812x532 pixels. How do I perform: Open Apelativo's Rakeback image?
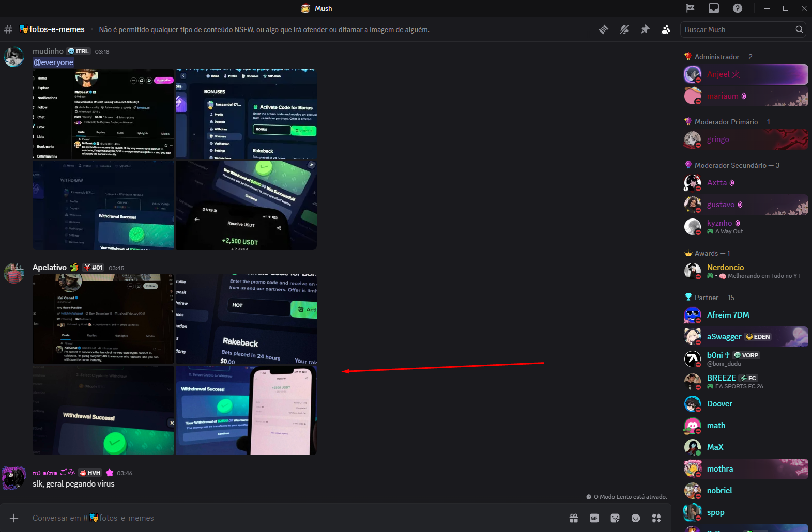coord(246,319)
